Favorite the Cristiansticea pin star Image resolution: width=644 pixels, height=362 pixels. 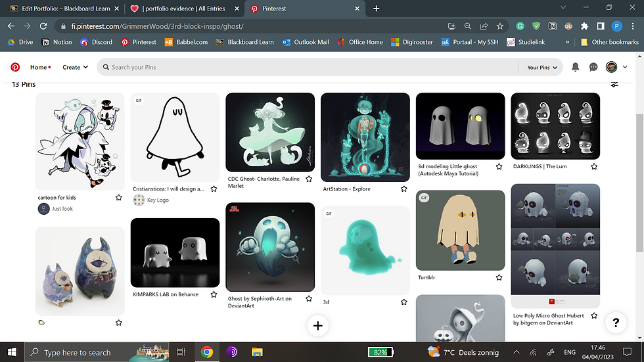click(214, 189)
